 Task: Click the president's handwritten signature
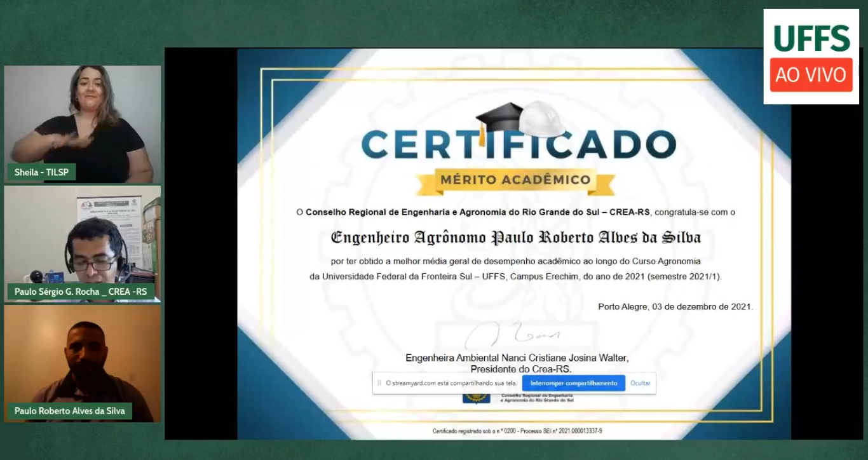(x=512, y=335)
